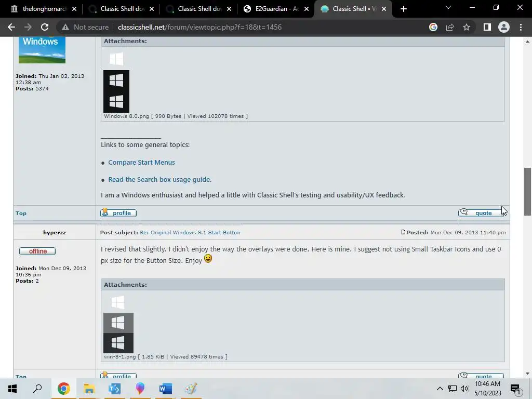The width and height of the screenshot is (532, 399).
Task: Switch to second Classic Shell download tab
Action: pyautogui.click(x=198, y=9)
